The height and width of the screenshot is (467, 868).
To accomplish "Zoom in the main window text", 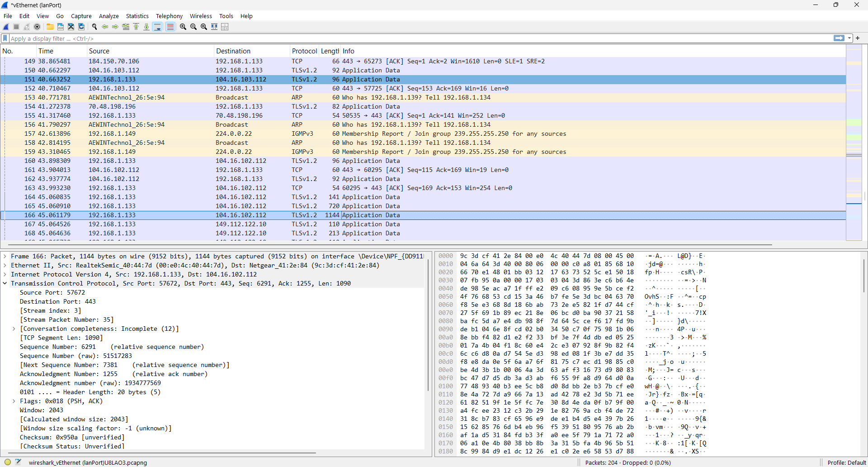I will [183, 27].
